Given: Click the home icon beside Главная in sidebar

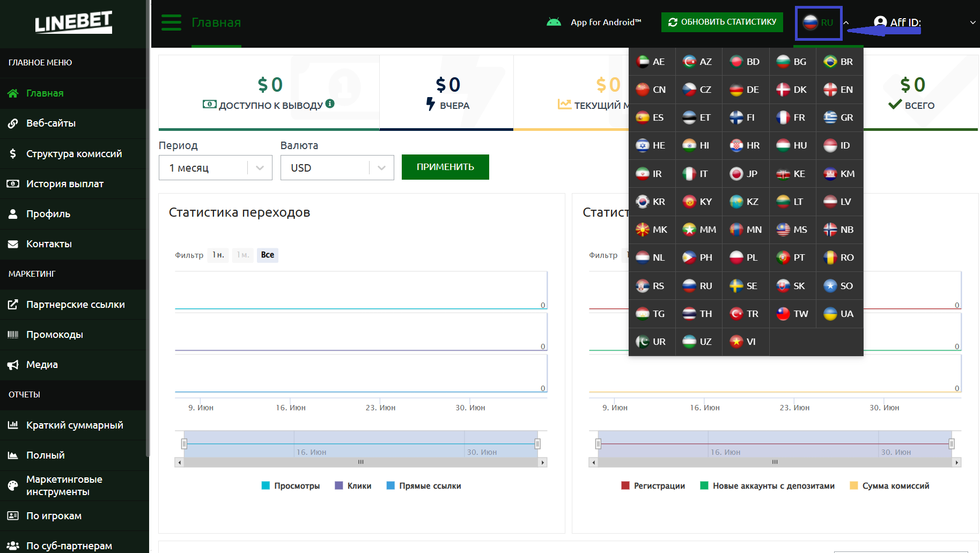Looking at the screenshot, I should (13, 93).
